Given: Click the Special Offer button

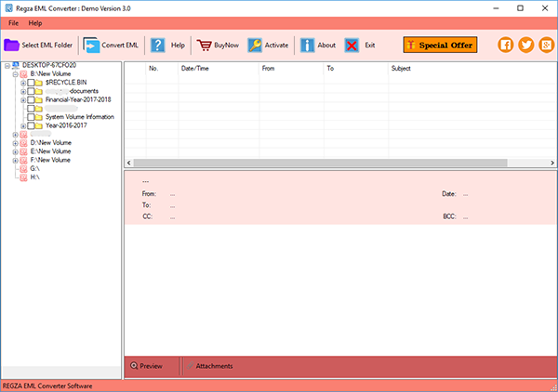Looking at the screenshot, I should point(440,45).
